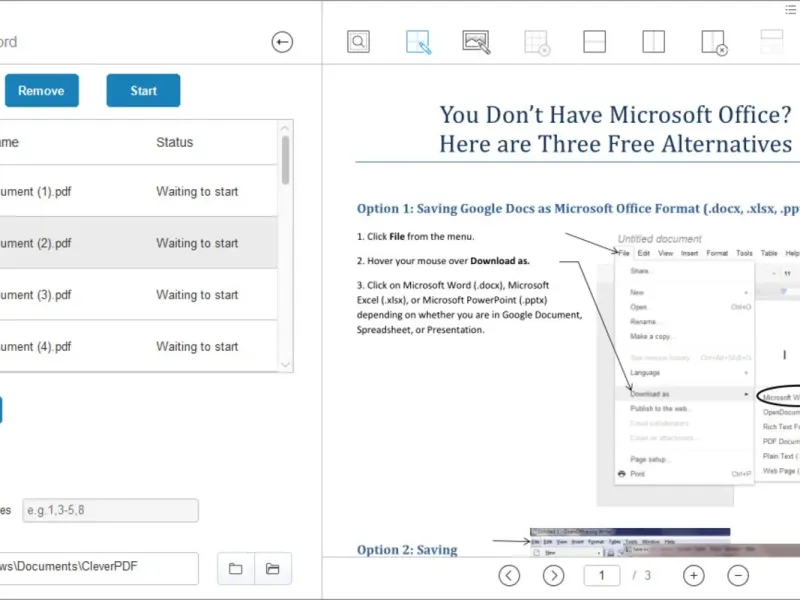Screen dimensions: 800x600
Task: Click the total pages count 3
Action: [x=647, y=576]
